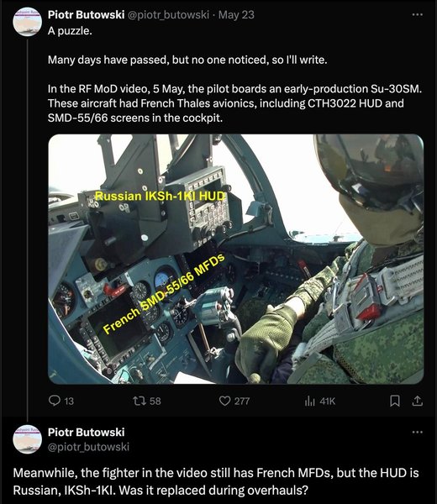The image size is (437, 504).
Task: View analytics icon showing 41K
Action: 309,401
